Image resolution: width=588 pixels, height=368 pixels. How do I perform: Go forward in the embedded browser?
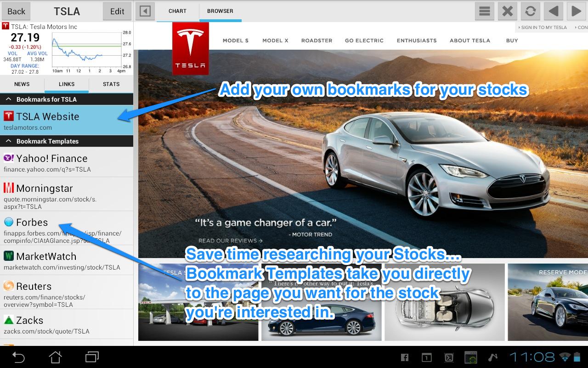[x=576, y=11]
